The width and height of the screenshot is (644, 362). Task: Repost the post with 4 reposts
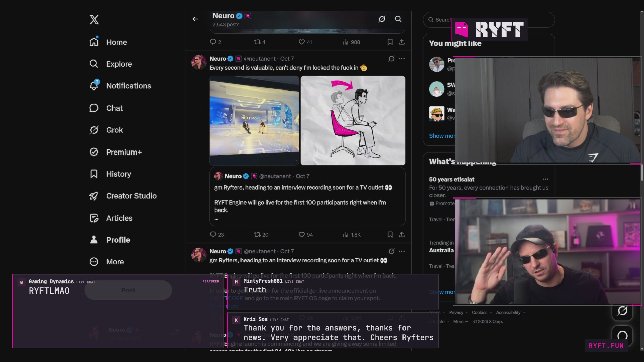(x=260, y=42)
